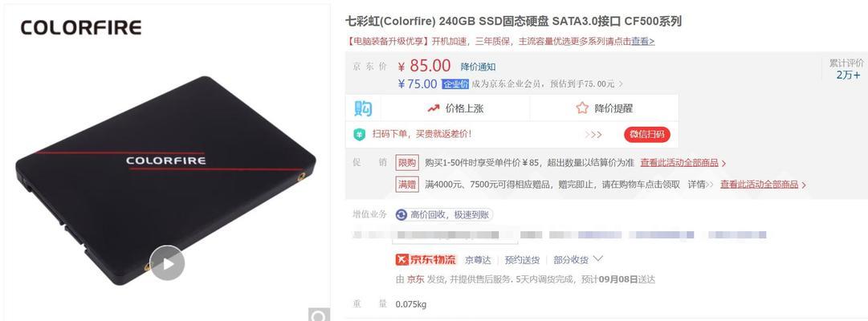Click the 高价回收 recycle icon
This screenshot has width=868, height=321.
(x=401, y=215)
